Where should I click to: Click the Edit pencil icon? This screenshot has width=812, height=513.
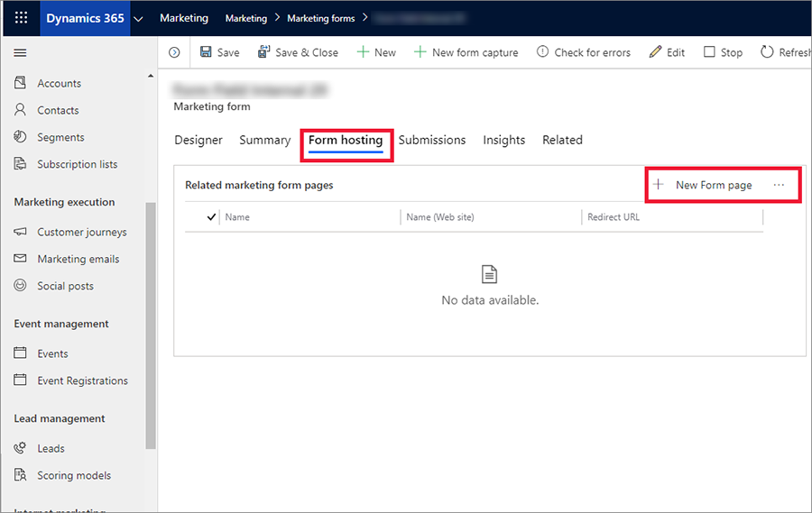pos(655,51)
